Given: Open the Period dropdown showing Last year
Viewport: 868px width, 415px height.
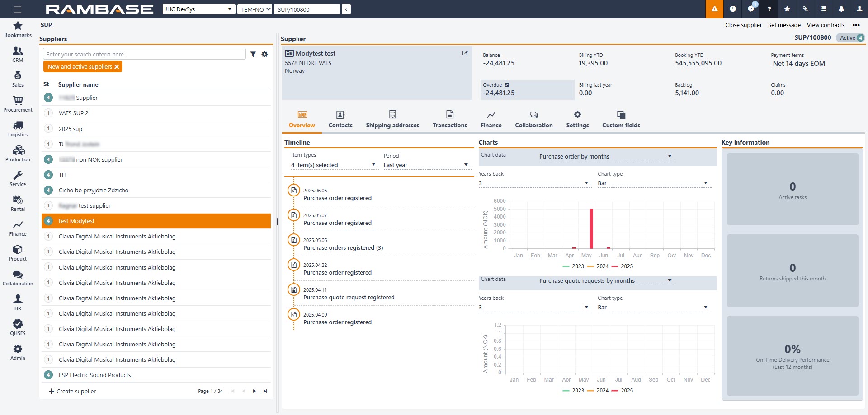Looking at the screenshot, I should click(x=426, y=165).
